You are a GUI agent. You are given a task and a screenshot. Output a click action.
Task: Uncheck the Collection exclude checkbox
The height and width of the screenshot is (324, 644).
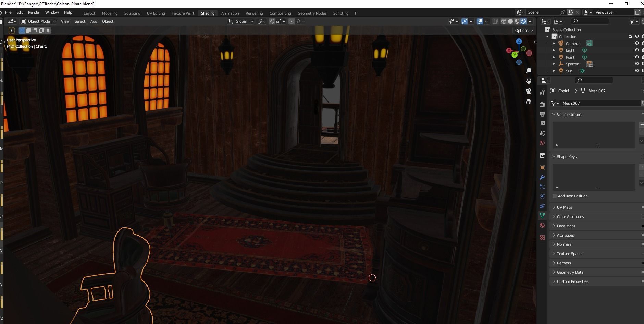click(630, 36)
